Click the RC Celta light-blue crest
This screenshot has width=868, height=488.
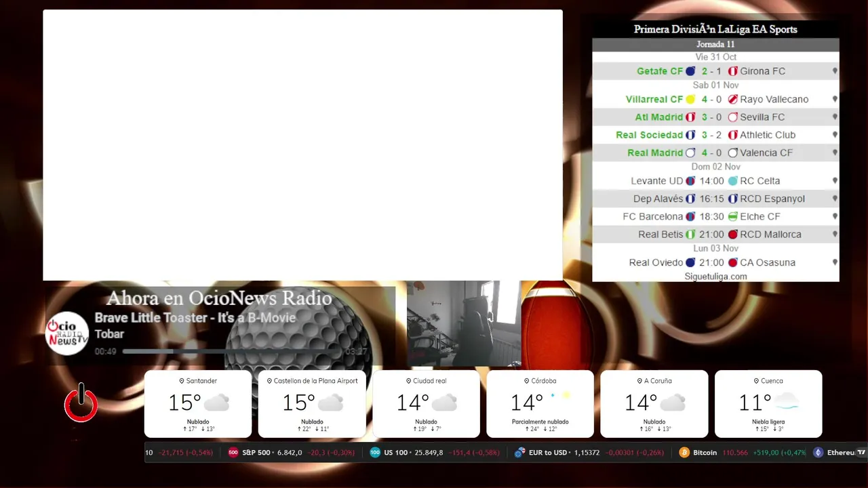(x=732, y=181)
